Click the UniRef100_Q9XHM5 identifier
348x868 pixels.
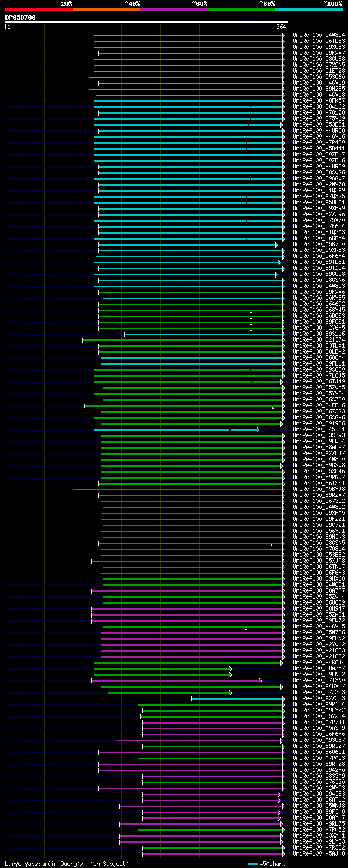point(319,513)
